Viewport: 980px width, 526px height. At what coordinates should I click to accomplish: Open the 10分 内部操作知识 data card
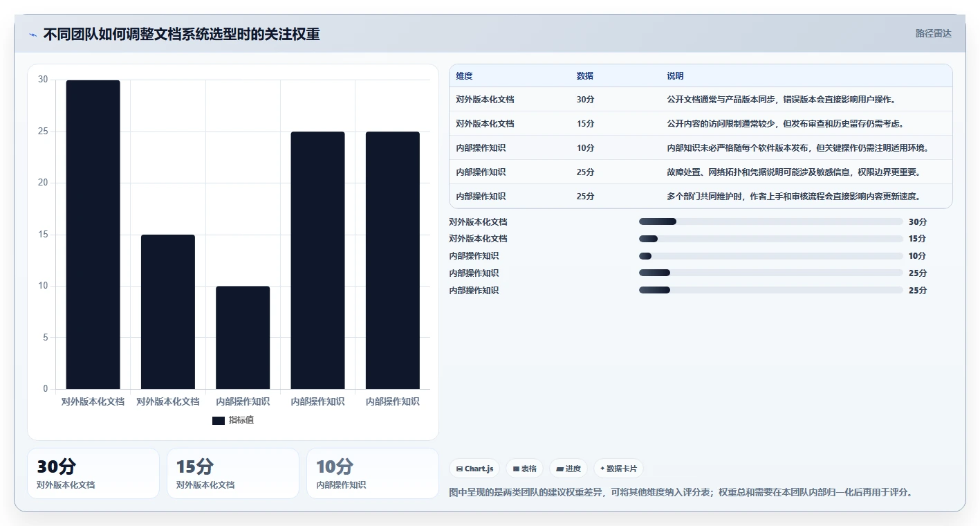click(x=373, y=473)
